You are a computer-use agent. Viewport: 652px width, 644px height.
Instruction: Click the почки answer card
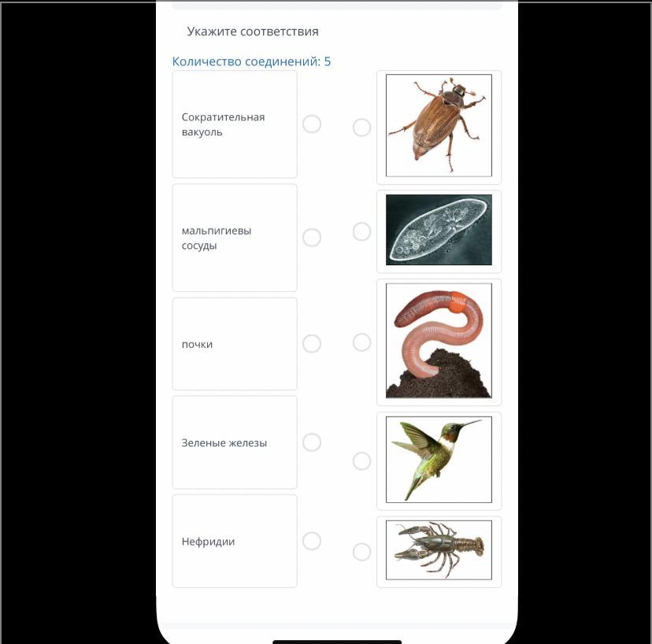(x=235, y=343)
